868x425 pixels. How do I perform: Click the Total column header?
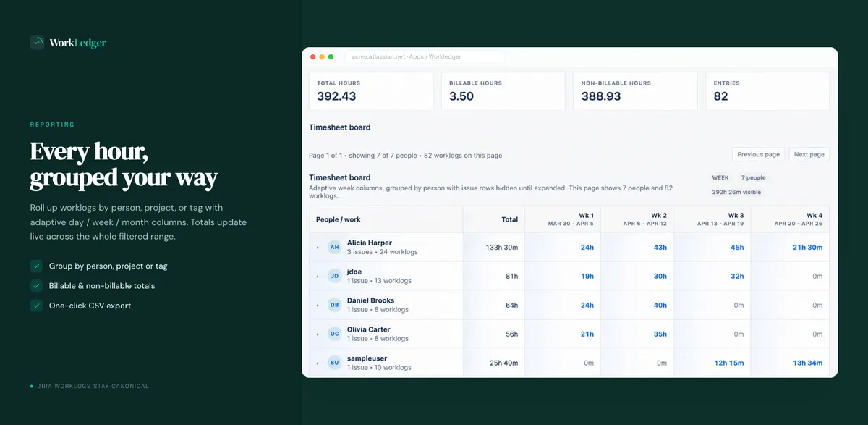(x=494, y=219)
